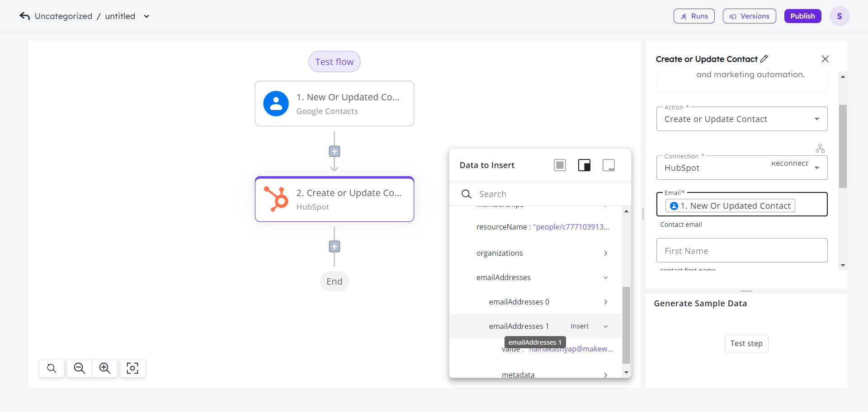Zoom out the flow canvas
868x412 pixels.
[80, 368]
